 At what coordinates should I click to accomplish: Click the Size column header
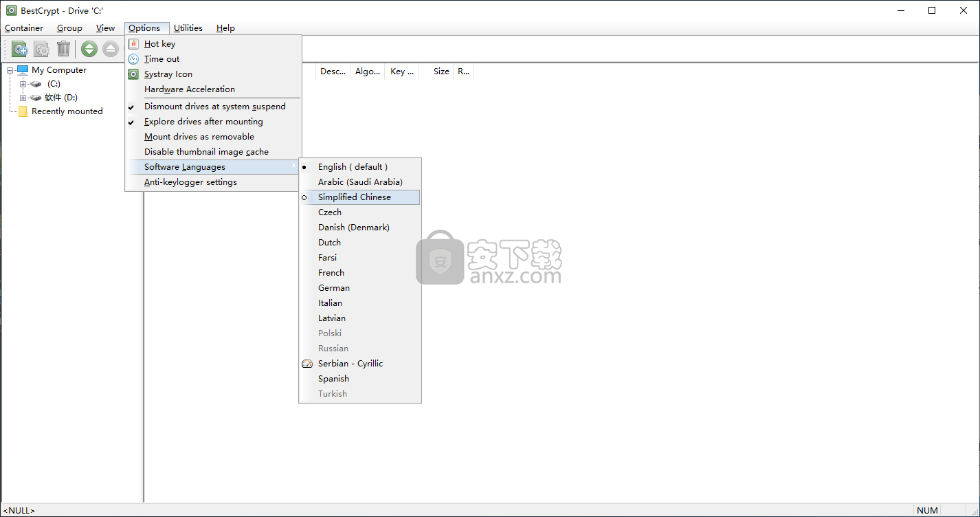(x=436, y=71)
